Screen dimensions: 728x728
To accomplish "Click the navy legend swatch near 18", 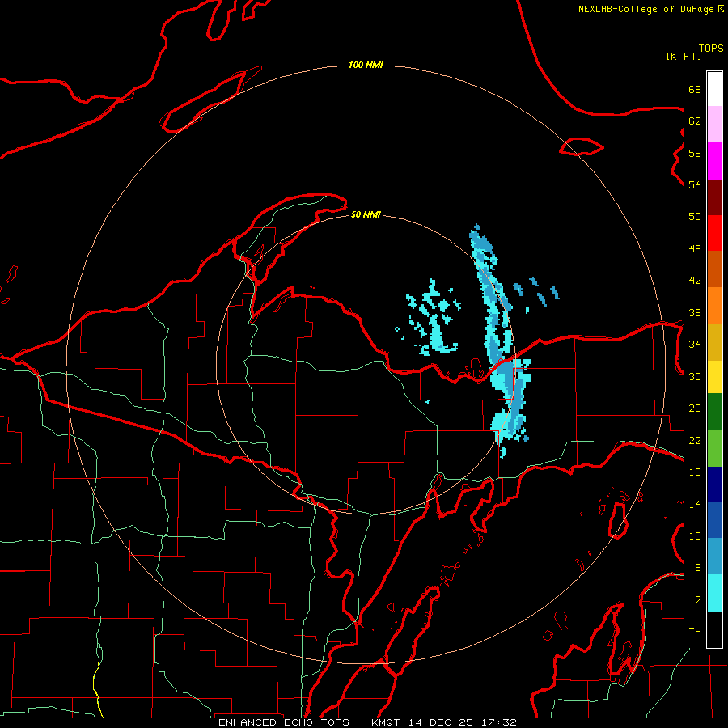I will 714,485.
